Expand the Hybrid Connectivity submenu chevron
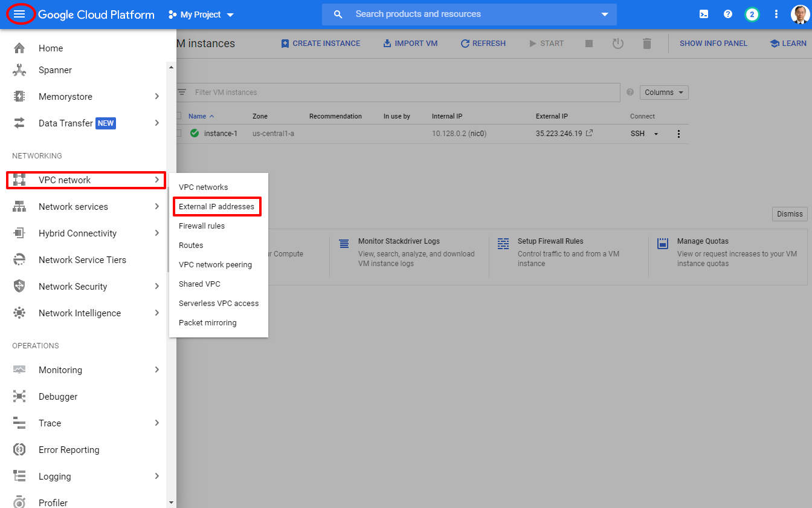The image size is (812, 508). pyautogui.click(x=156, y=233)
